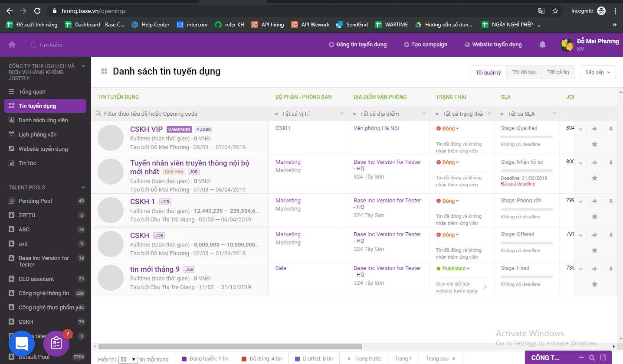Viewport: 623px width, 364px height.
Task: Click the grid icon beside Danh sách tin tuyển dụng
Action: (x=104, y=71)
